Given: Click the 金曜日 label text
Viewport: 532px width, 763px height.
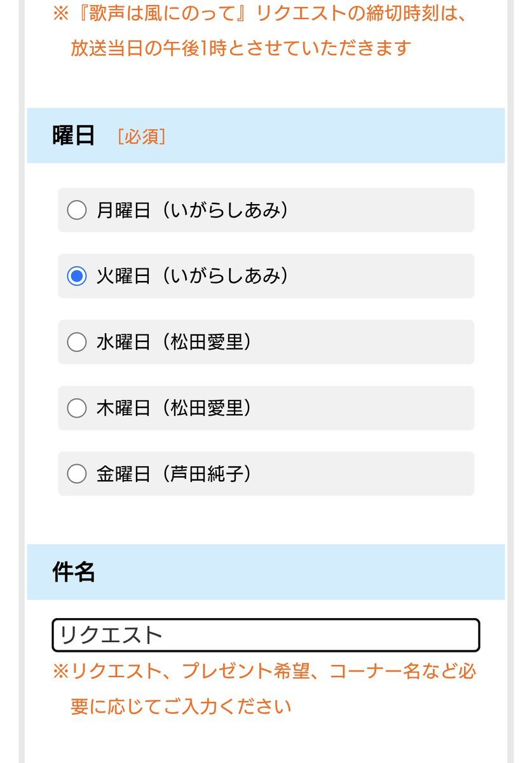Looking at the screenshot, I should pos(123,474).
